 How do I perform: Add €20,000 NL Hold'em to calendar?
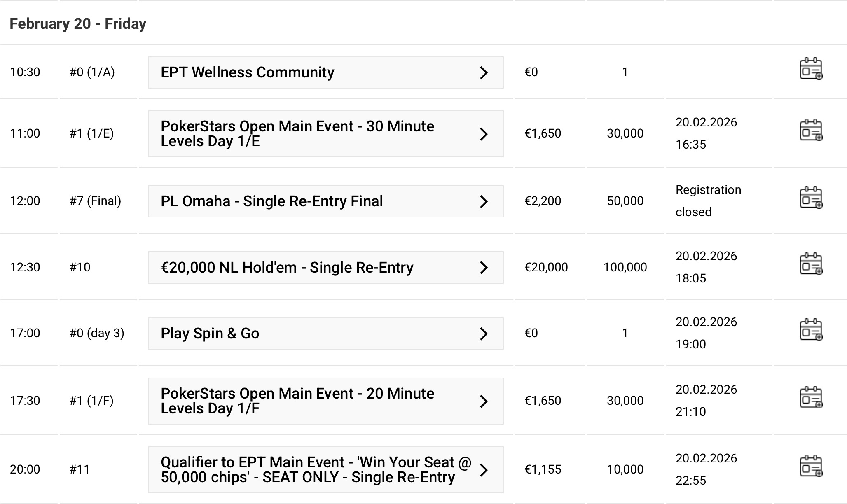tap(810, 264)
